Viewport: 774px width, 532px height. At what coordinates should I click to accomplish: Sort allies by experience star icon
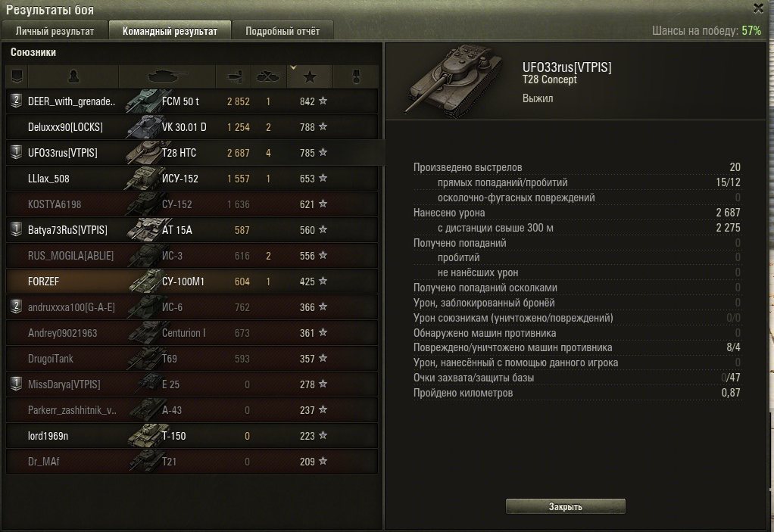(310, 76)
